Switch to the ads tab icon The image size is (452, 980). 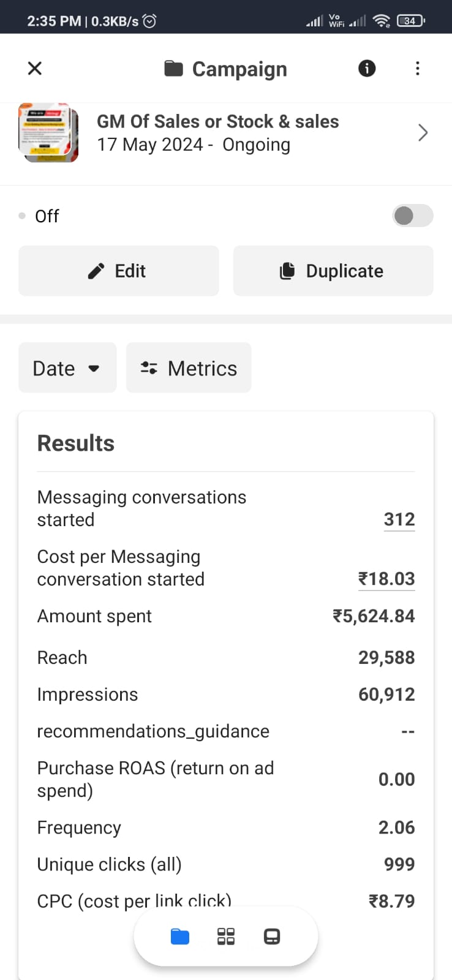(272, 937)
